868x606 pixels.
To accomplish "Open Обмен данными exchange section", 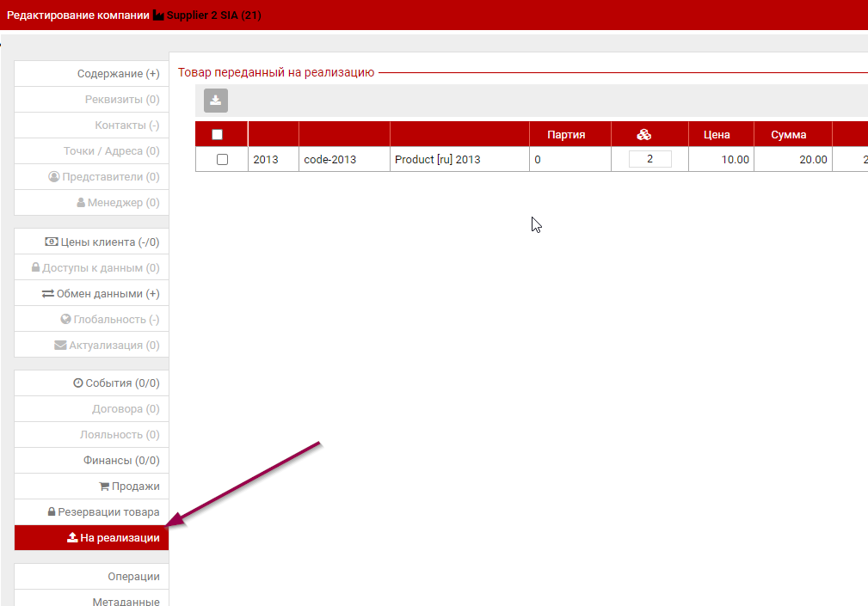I will point(101,294).
